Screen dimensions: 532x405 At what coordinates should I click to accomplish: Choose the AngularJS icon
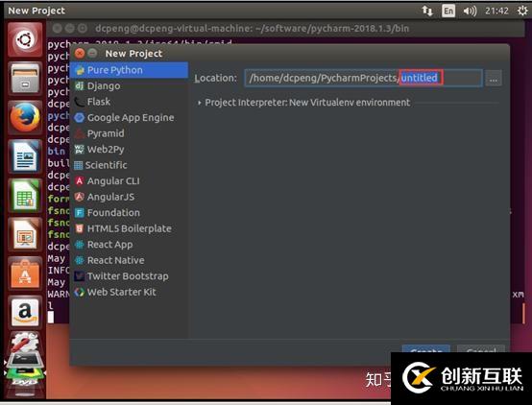[x=79, y=197]
